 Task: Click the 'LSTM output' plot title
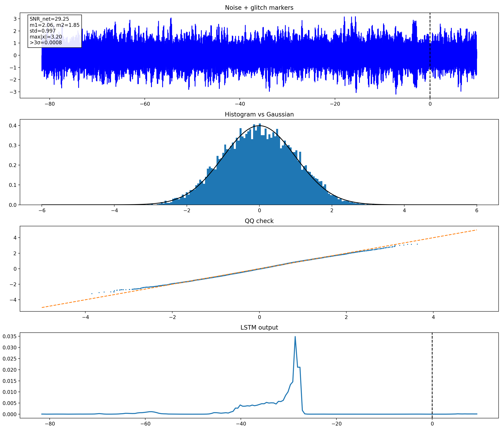coord(259,327)
